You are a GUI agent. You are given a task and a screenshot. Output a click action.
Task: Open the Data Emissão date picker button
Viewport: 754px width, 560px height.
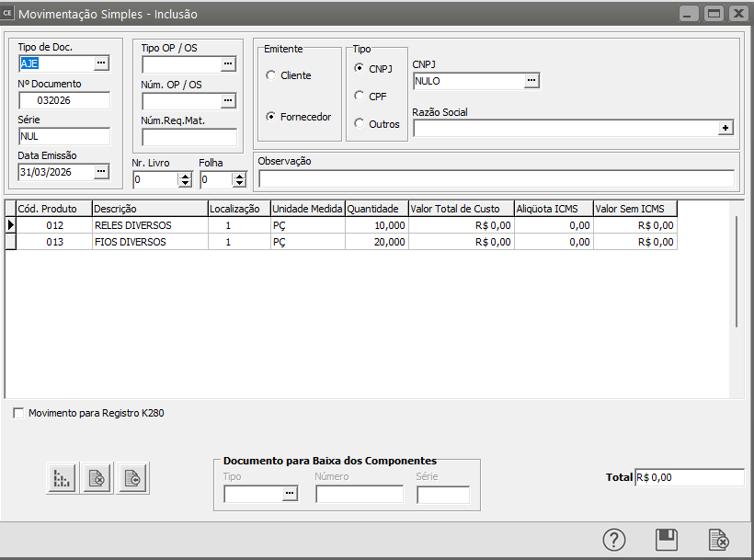click(x=101, y=171)
